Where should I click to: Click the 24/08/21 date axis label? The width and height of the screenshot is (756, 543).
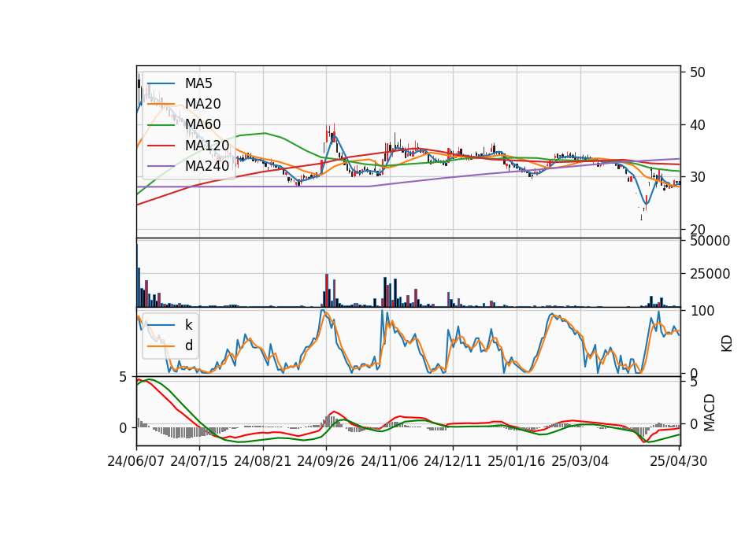[x=263, y=461]
